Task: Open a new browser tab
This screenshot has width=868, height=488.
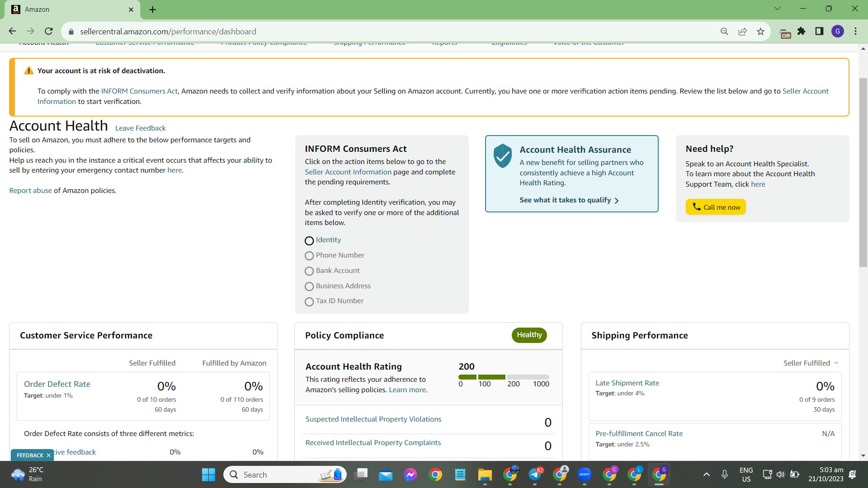Action: pyautogui.click(x=153, y=9)
